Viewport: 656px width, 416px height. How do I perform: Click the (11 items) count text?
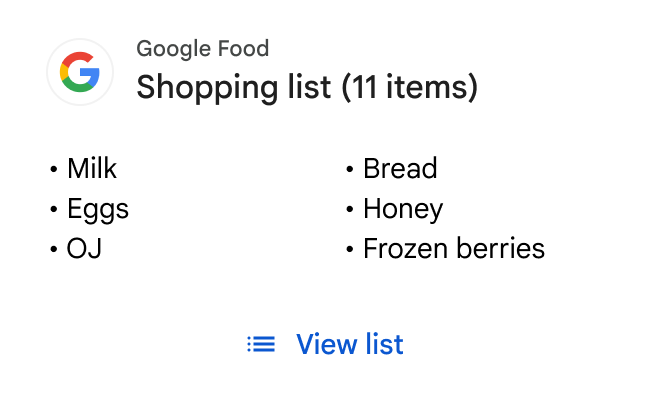[409, 87]
